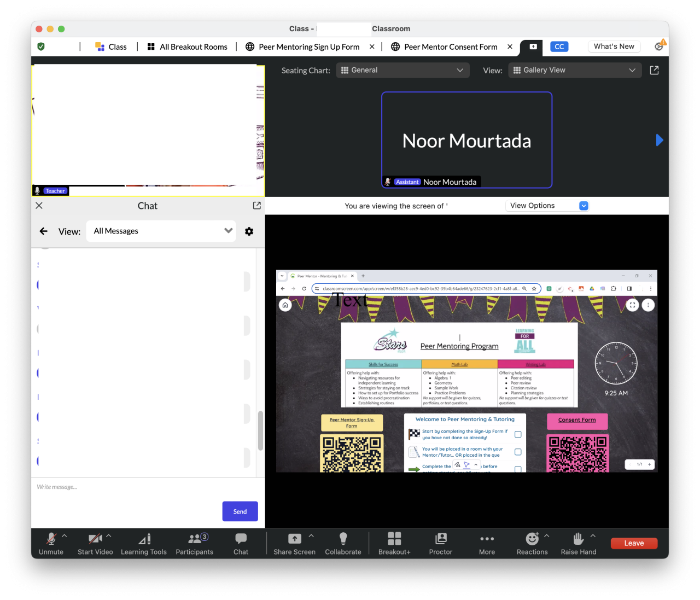Expand Raise Hand options caret
Image resolution: width=700 pixels, height=600 pixels.
593,536
